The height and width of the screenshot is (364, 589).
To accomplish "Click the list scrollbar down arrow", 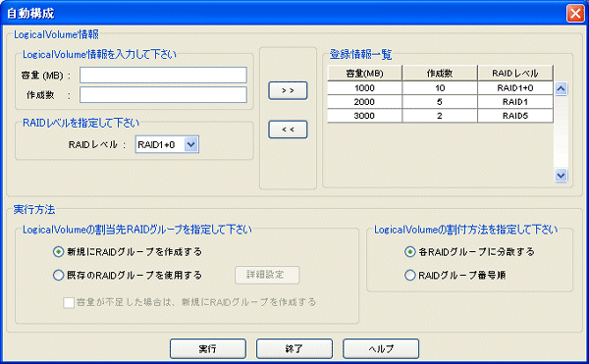I will click(x=561, y=175).
